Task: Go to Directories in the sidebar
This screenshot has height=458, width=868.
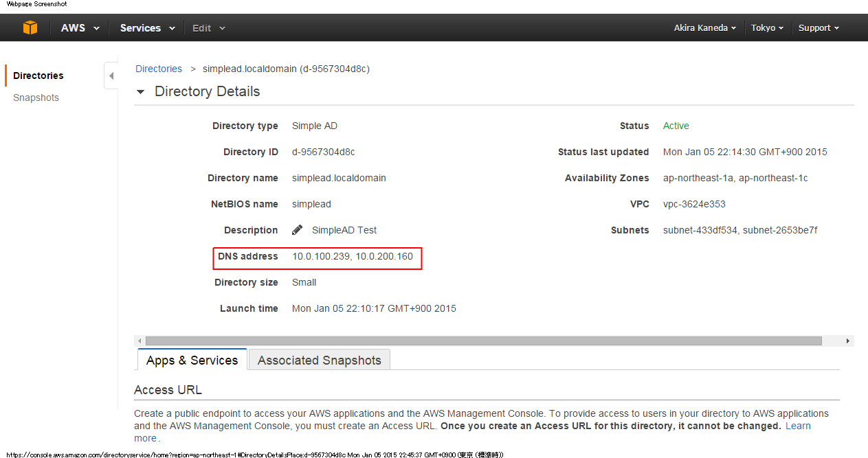Action: pos(38,76)
